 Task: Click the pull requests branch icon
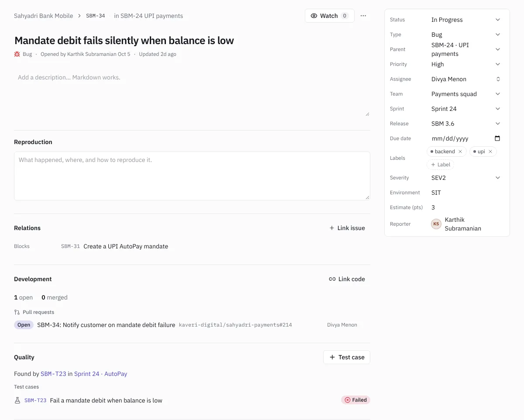17,312
